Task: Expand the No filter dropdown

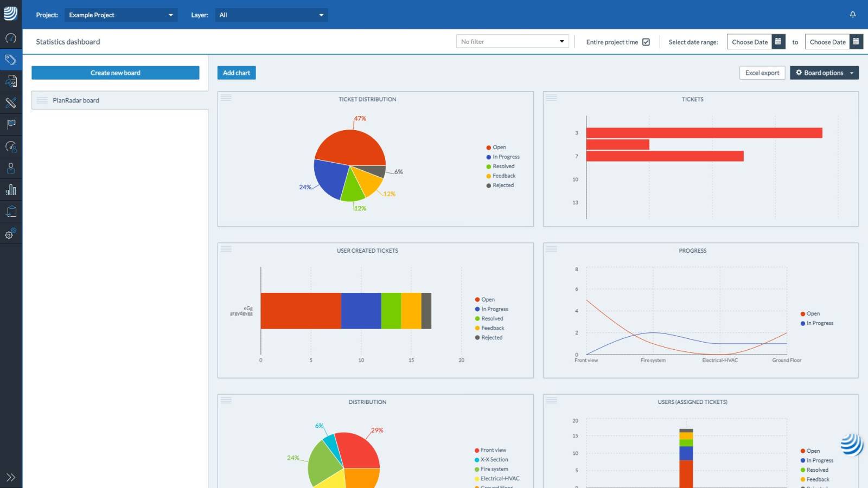Action: point(512,42)
